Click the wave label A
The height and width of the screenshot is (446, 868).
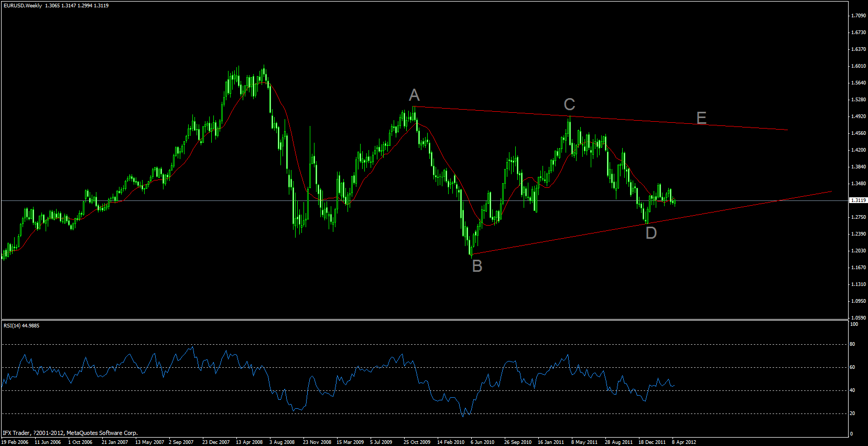414,95
